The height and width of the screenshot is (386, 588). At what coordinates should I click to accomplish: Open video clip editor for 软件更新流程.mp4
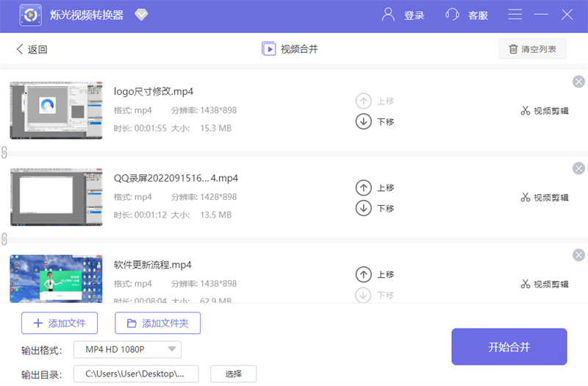(545, 284)
